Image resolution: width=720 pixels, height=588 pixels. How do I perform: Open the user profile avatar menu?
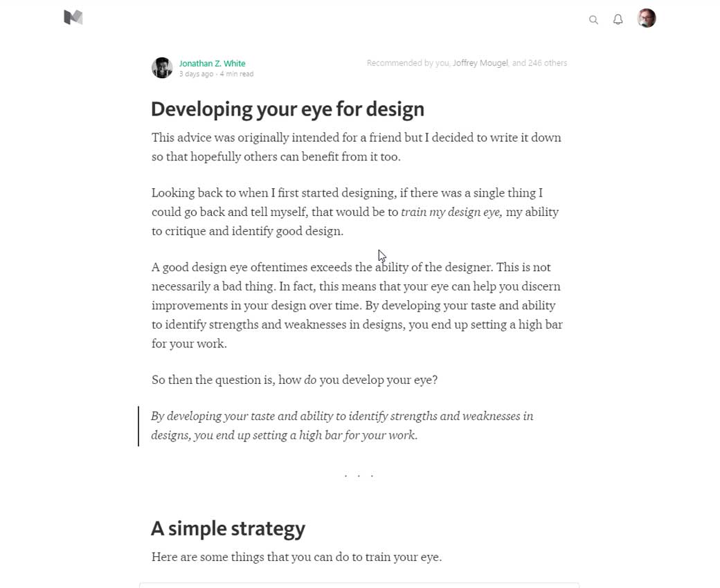(647, 18)
